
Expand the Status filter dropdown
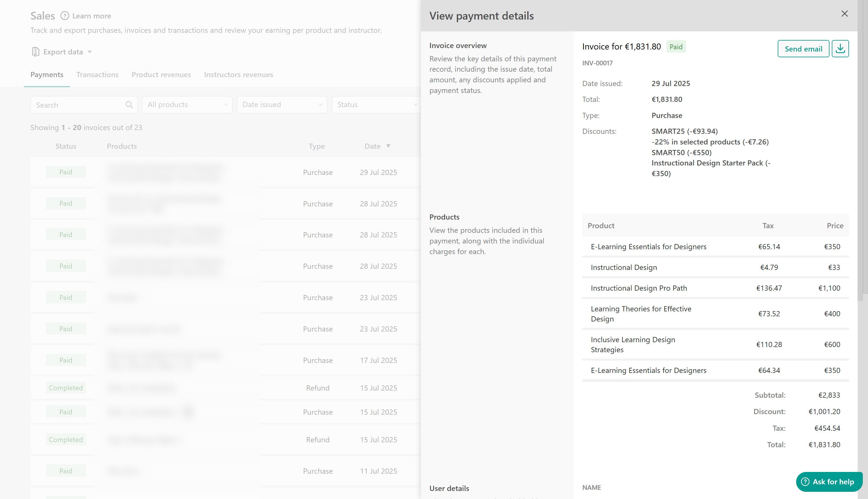[x=376, y=104]
